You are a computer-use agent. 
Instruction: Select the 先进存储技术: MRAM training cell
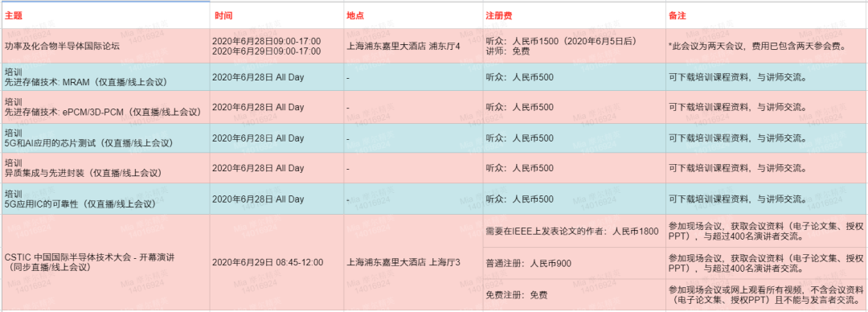point(105,77)
